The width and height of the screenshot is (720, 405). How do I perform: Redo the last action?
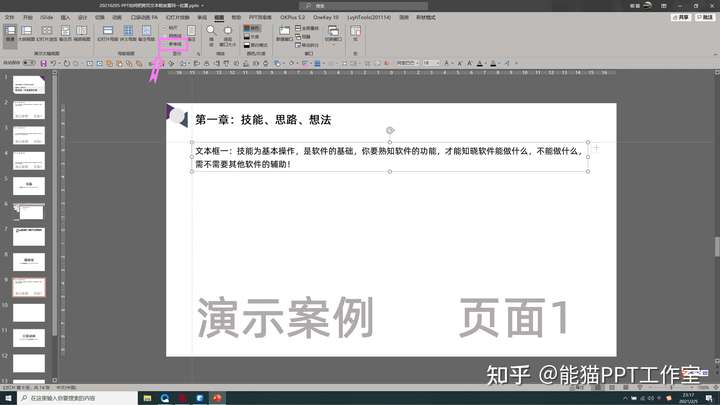click(x=67, y=63)
